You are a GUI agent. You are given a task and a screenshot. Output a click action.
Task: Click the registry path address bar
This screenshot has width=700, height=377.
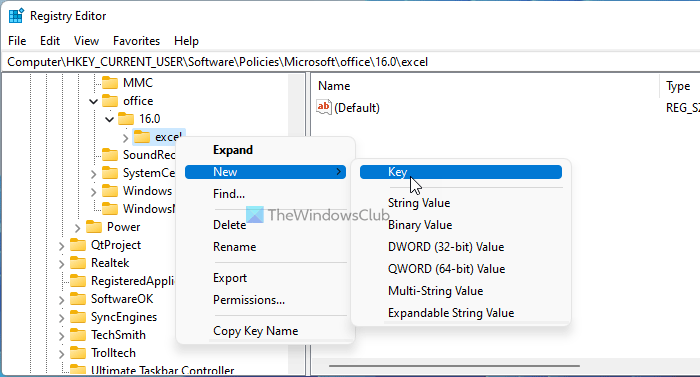click(x=350, y=62)
